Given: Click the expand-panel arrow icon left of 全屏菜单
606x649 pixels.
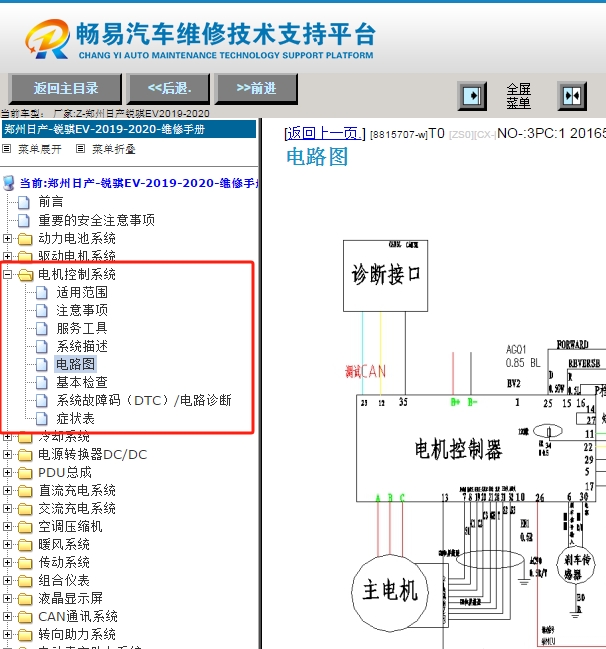Looking at the screenshot, I should [x=472, y=96].
